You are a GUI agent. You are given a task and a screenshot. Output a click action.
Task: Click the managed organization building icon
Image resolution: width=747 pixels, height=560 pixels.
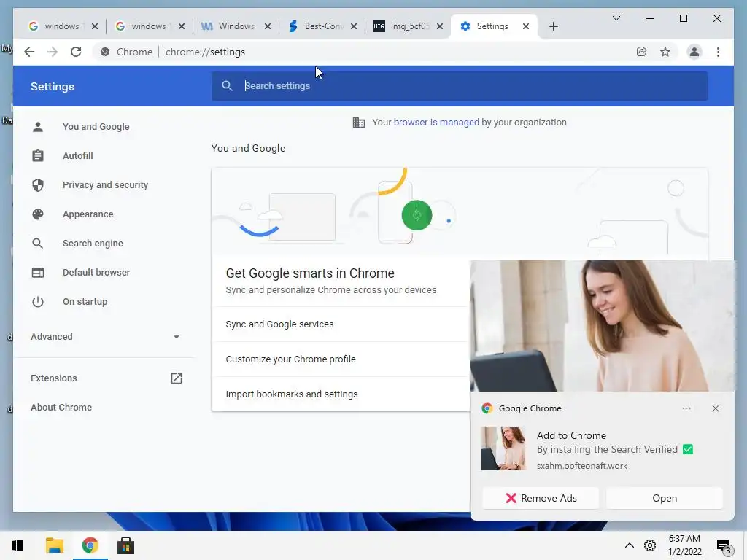tap(359, 122)
